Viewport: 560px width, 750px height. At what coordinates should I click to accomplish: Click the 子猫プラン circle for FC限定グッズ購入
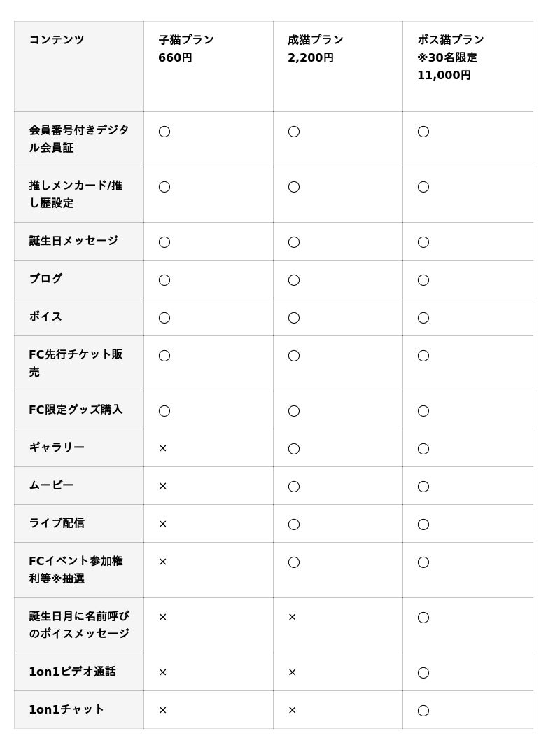tap(164, 411)
